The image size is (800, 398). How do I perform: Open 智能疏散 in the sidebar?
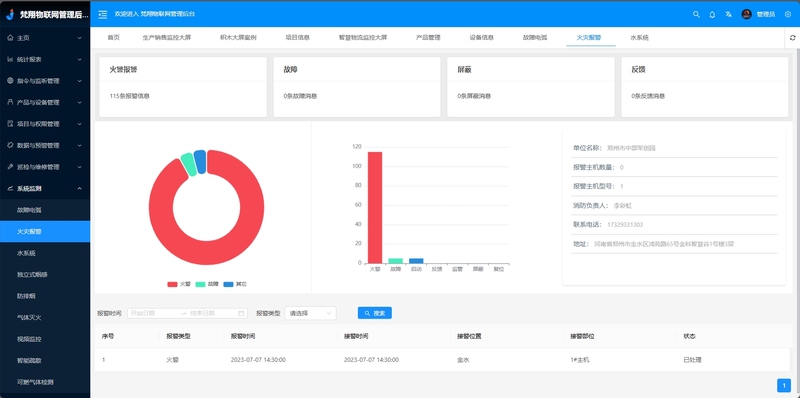45,360
